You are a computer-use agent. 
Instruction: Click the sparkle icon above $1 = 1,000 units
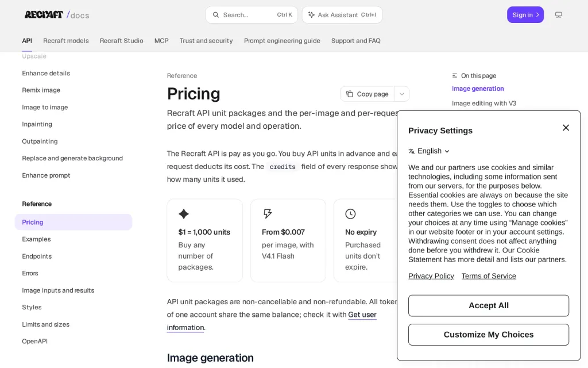coord(184,214)
